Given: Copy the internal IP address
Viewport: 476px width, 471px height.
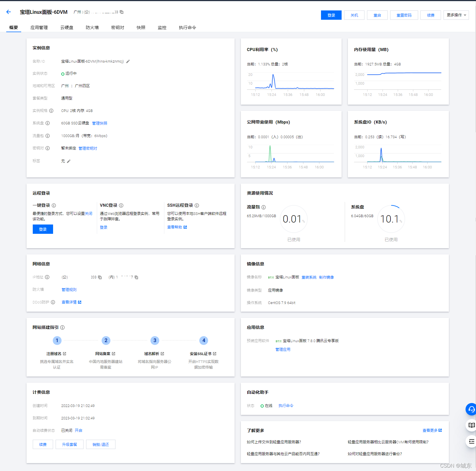Looking at the screenshot, I should tap(136, 277).
